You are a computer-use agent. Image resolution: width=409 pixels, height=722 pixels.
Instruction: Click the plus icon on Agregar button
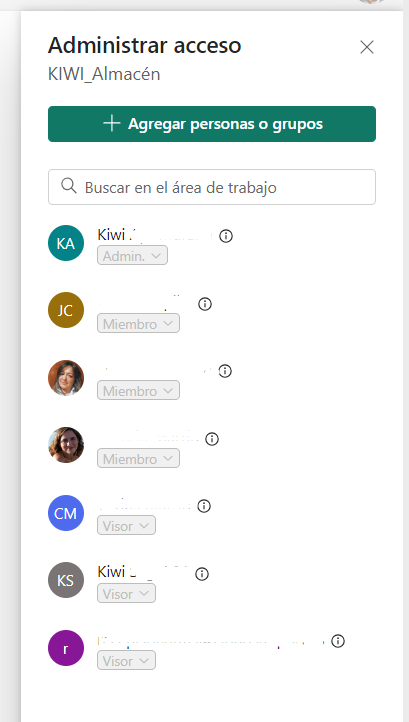pos(111,123)
